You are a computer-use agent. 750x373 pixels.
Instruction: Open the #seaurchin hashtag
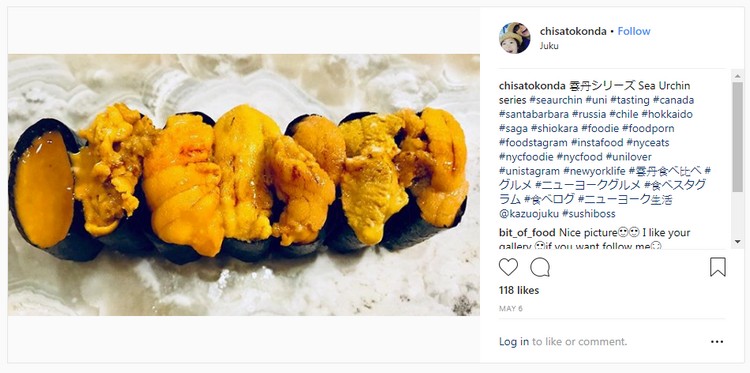point(556,100)
